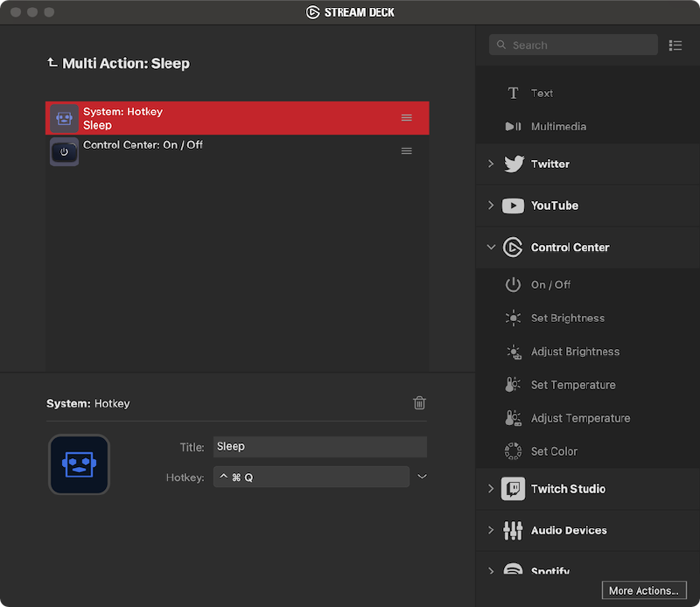Click the Adjust Temperature thermometer icon

[x=513, y=418]
